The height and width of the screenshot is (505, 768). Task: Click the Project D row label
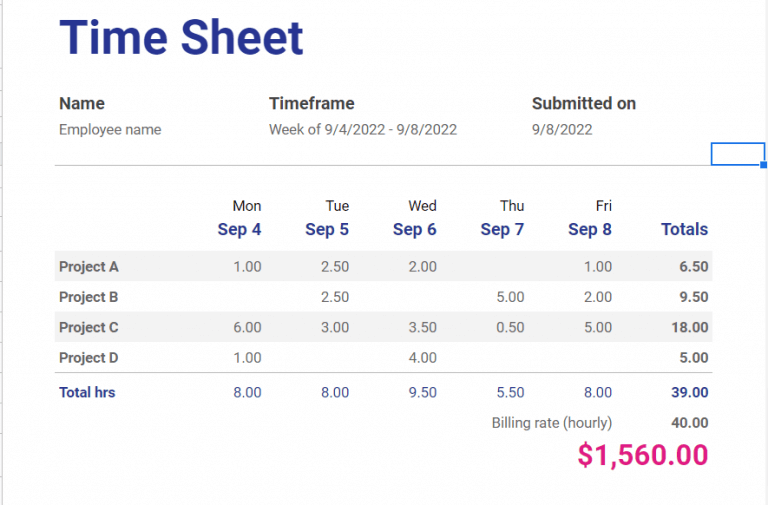[x=89, y=357]
